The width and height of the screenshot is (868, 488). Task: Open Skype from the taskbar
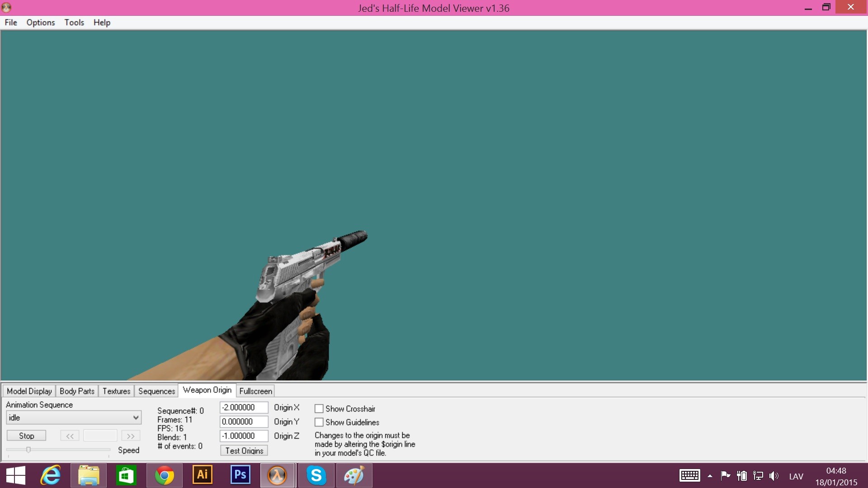(x=316, y=475)
